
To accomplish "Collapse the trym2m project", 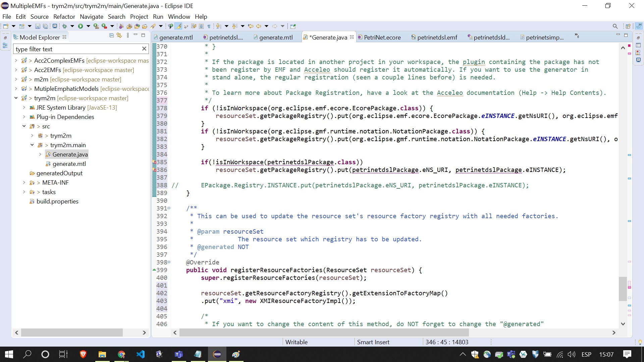I will point(16,98).
